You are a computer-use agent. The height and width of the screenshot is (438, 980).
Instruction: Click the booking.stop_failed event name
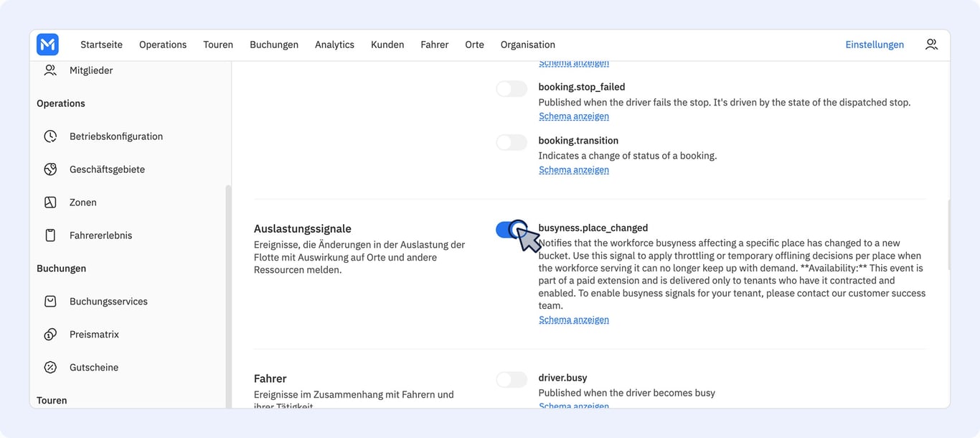tap(582, 87)
